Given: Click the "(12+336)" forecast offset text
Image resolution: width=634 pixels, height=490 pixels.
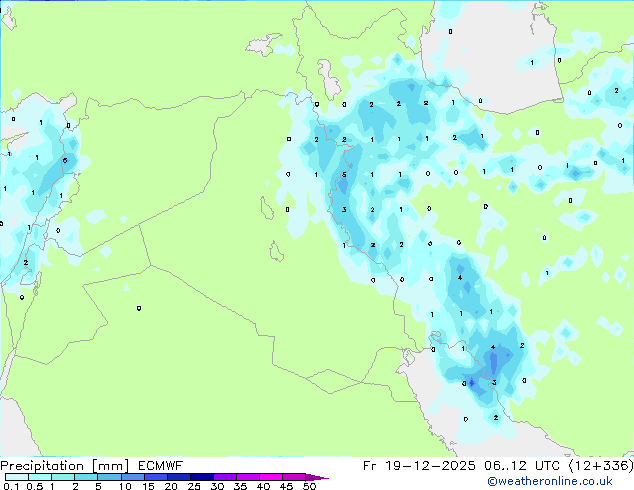Looking at the screenshot, I should [x=601, y=465].
